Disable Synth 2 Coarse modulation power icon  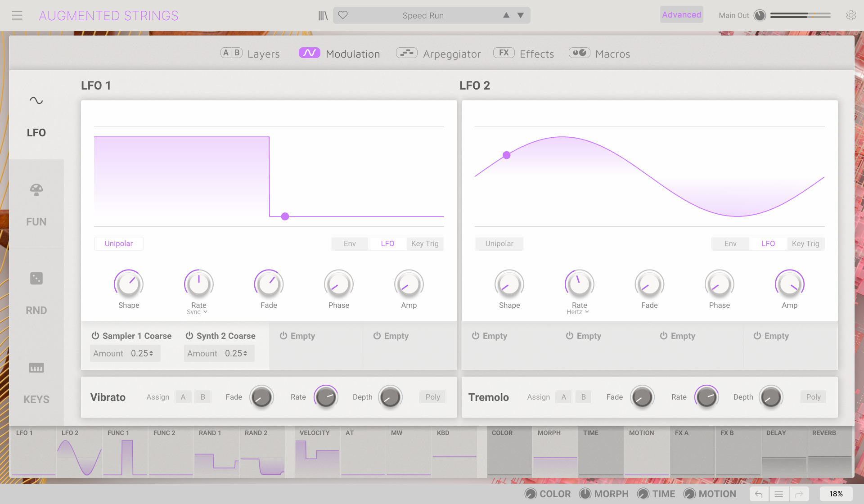(189, 336)
